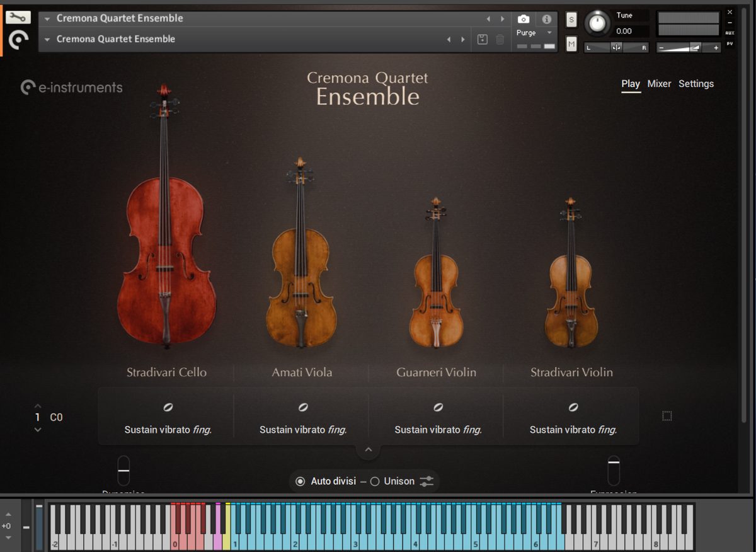Go to next instrument in top row

click(502, 19)
